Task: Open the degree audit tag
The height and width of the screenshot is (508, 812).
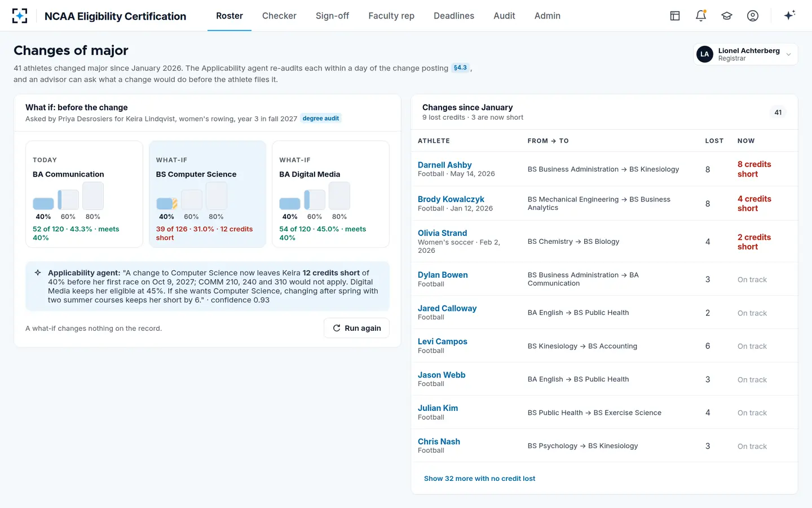Action: coord(321,118)
